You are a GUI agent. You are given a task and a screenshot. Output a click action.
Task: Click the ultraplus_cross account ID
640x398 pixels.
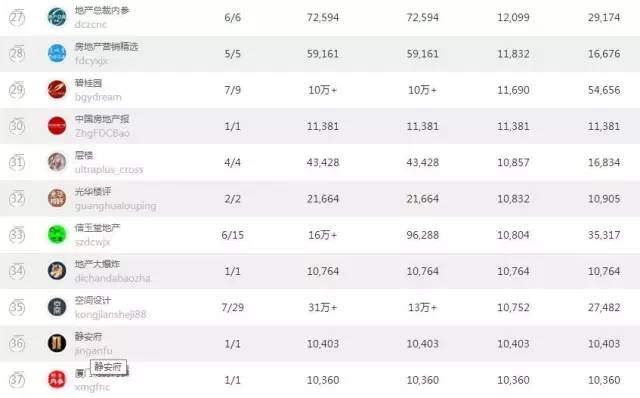pyautogui.click(x=109, y=169)
